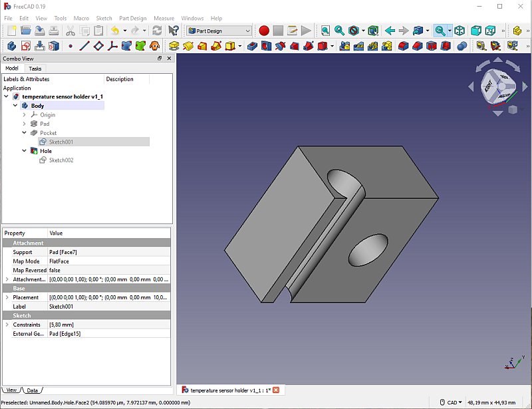Apply the Fillet tool icon

click(404, 46)
